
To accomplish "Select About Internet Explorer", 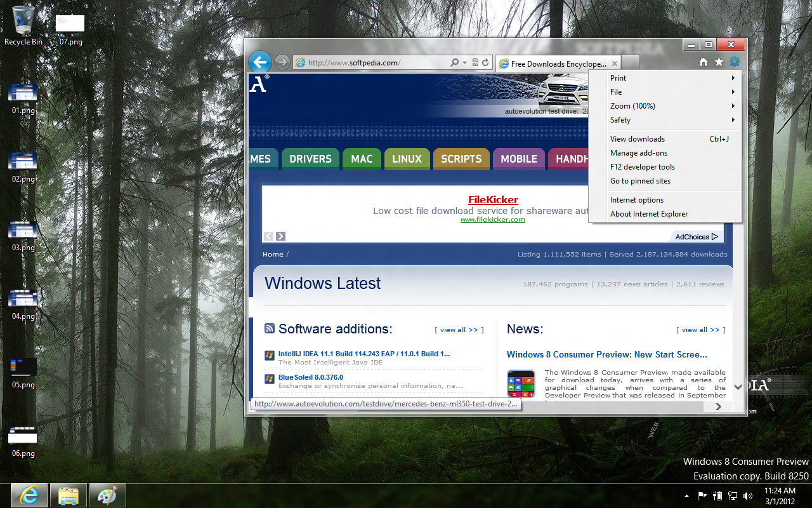I will click(x=665, y=214).
